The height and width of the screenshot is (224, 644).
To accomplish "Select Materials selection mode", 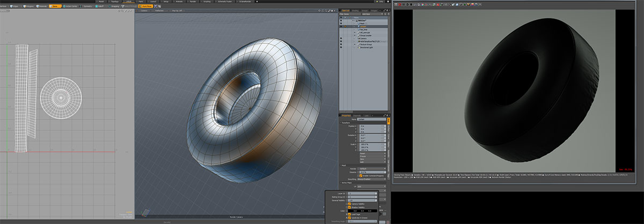I will [x=41, y=6].
